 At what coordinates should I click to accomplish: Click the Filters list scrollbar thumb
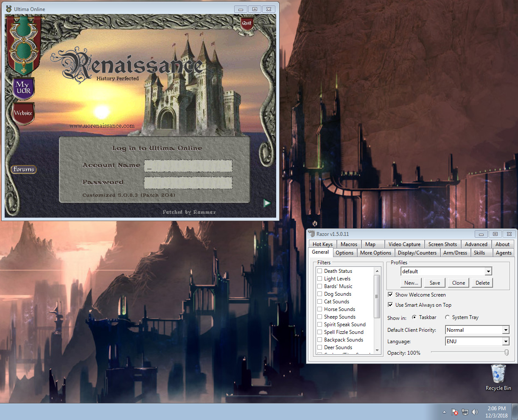[x=377, y=297]
